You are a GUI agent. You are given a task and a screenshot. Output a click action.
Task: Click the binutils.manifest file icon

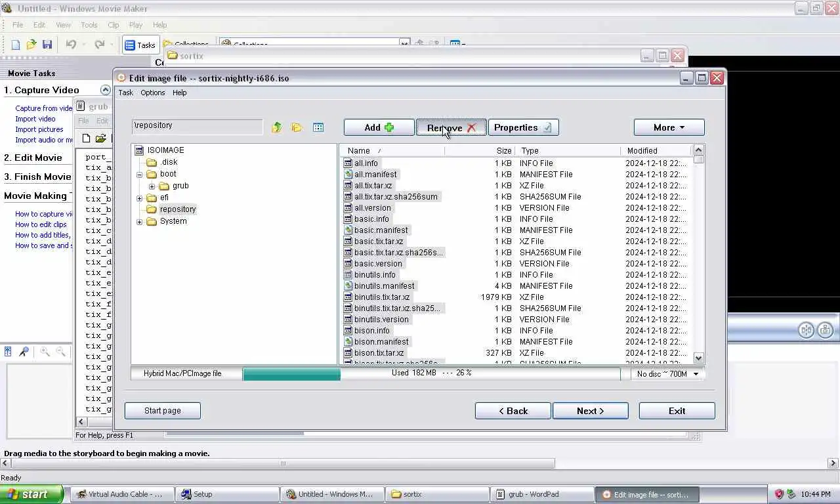pos(348,286)
